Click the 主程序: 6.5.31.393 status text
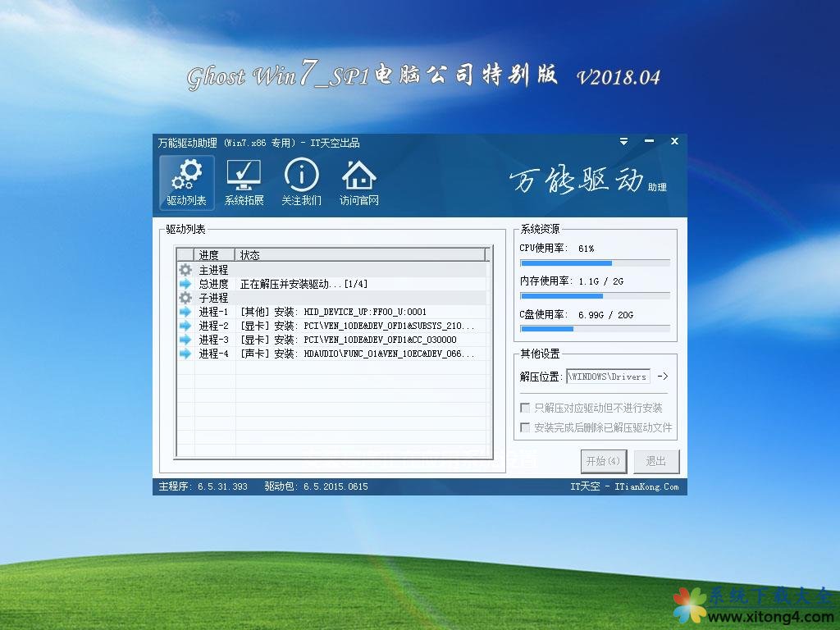Viewport: 840px width, 630px height. point(203,486)
